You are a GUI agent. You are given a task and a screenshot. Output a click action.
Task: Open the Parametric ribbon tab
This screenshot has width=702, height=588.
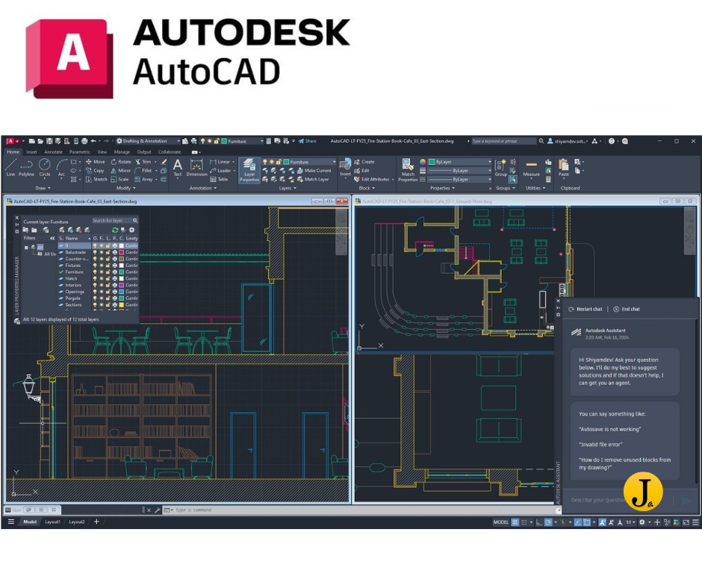(x=80, y=152)
